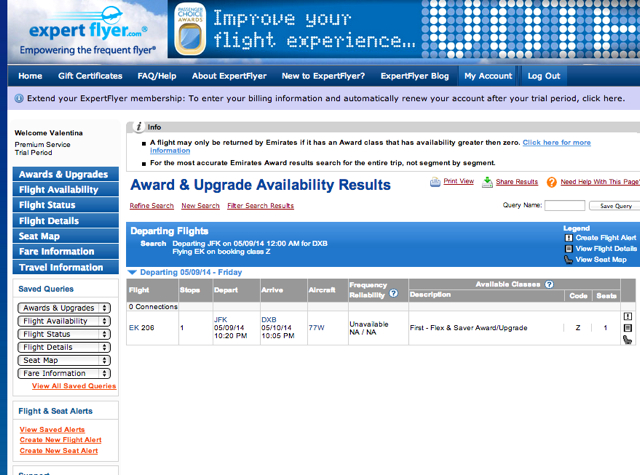Click the orange help question mark icon
Screen dimensions: 640x475
pos(552,182)
